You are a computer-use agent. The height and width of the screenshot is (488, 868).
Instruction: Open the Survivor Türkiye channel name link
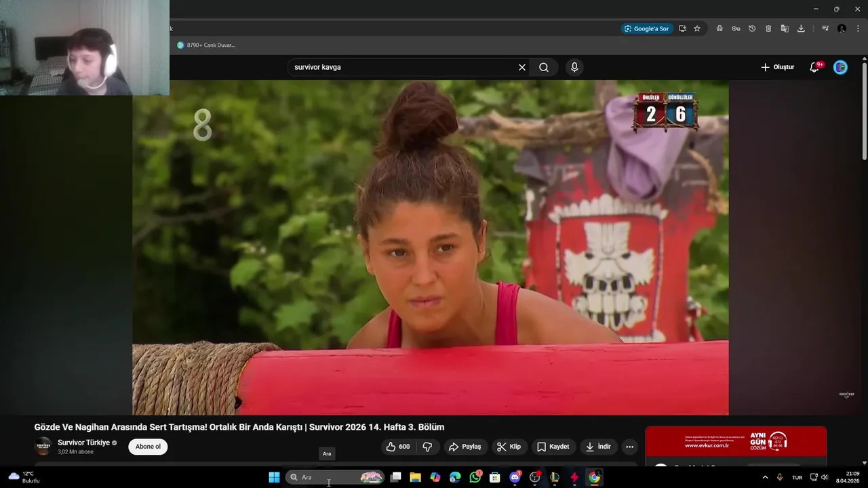point(83,443)
